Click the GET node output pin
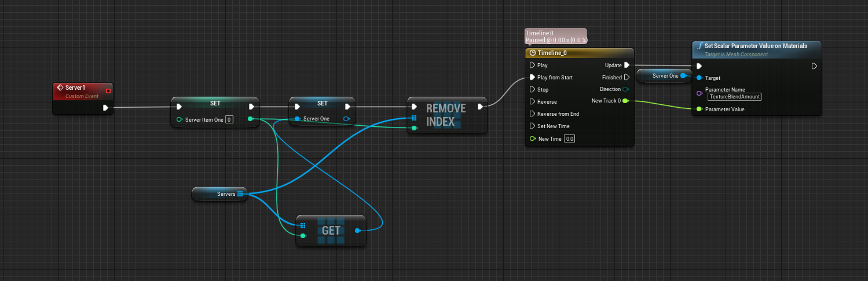 pyautogui.click(x=357, y=231)
